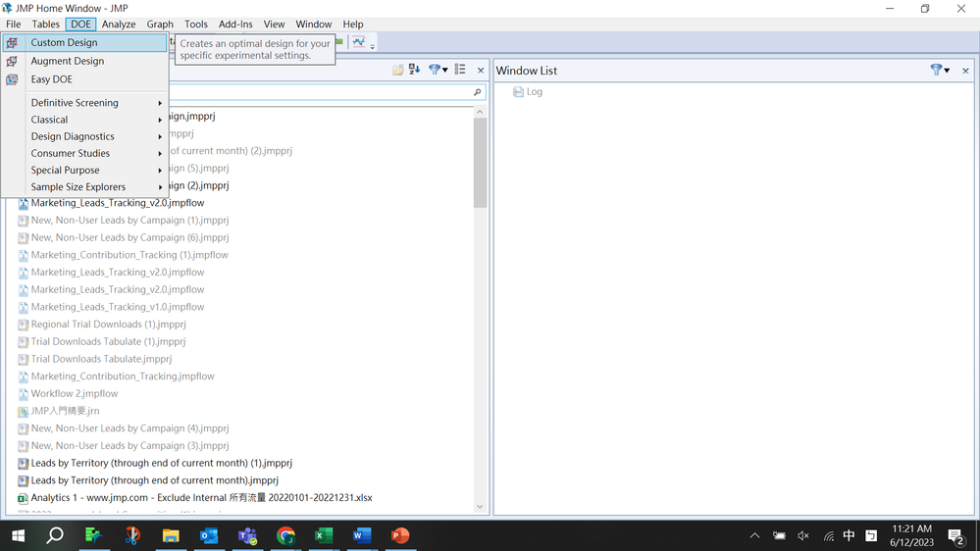Open Leads by Territory (through end of current month).jmpprj
Image resolution: width=980 pixels, height=551 pixels.
coord(154,480)
